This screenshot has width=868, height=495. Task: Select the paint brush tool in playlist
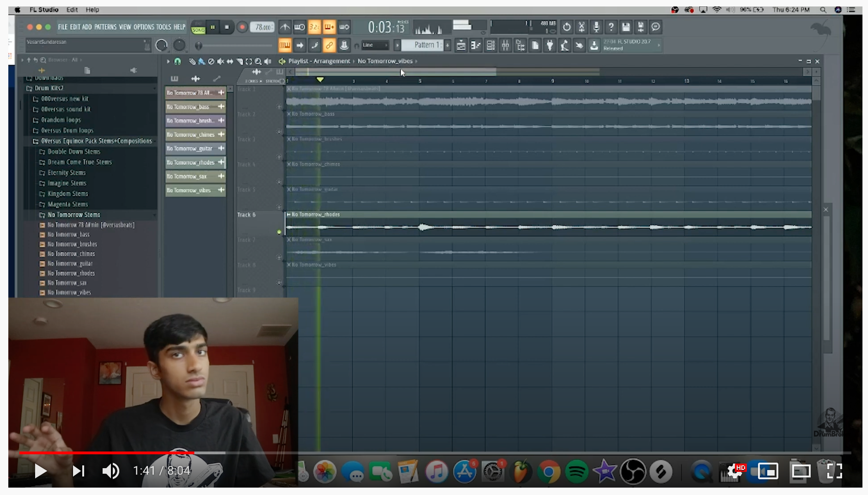pyautogui.click(x=202, y=61)
